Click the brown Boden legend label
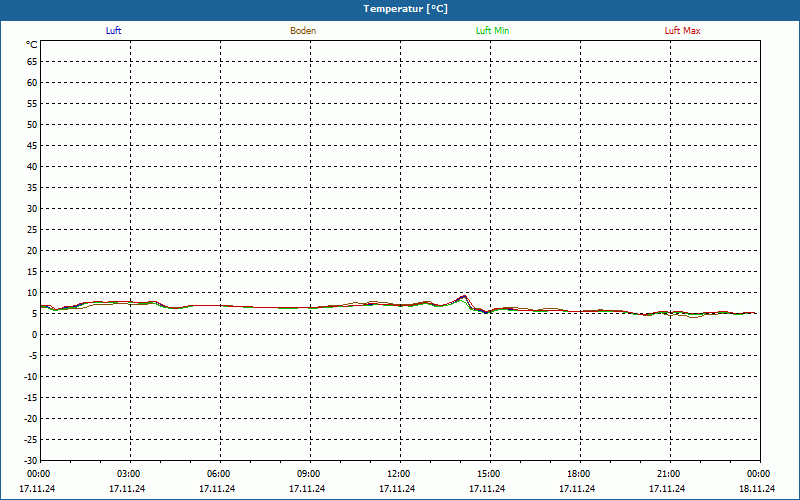The height and width of the screenshot is (500, 800). pyautogui.click(x=303, y=31)
